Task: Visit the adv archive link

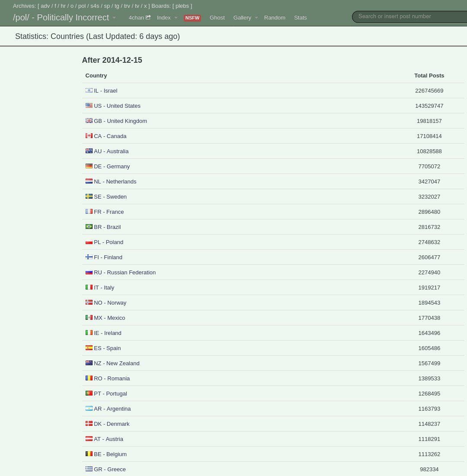Action: click(x=45, y=6)
